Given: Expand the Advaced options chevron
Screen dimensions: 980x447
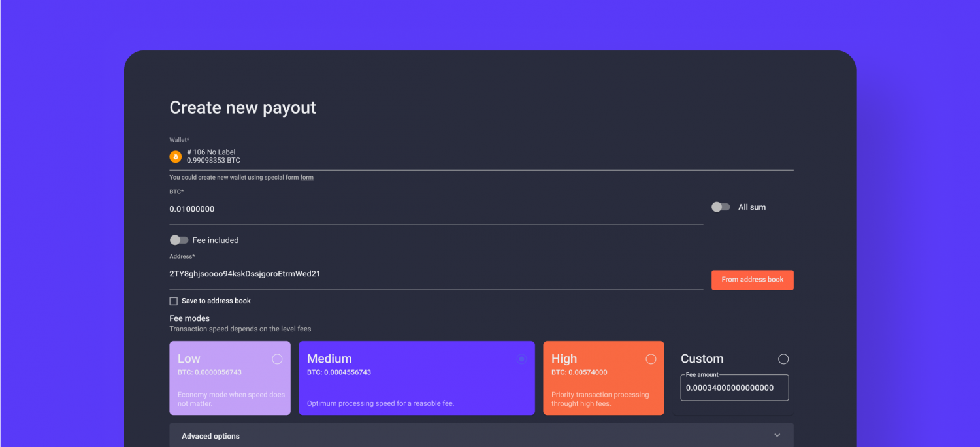Looking at the screenshot, I should tap(777, 435).
